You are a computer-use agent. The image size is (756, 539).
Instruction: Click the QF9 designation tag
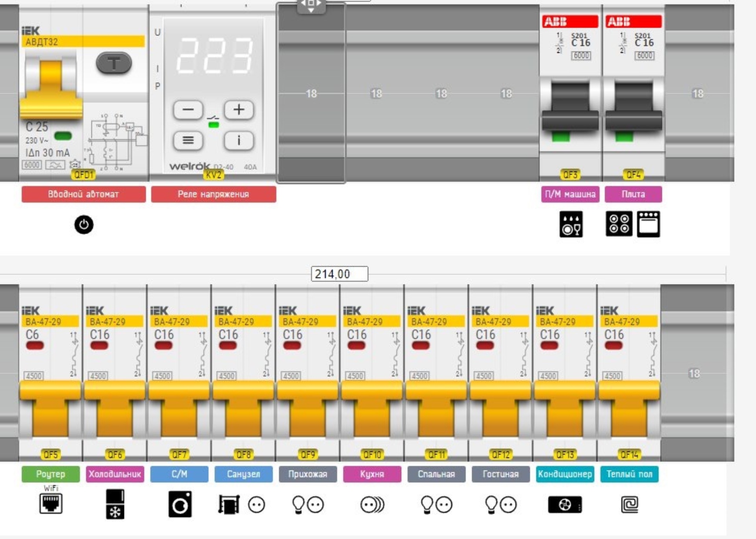308,455
